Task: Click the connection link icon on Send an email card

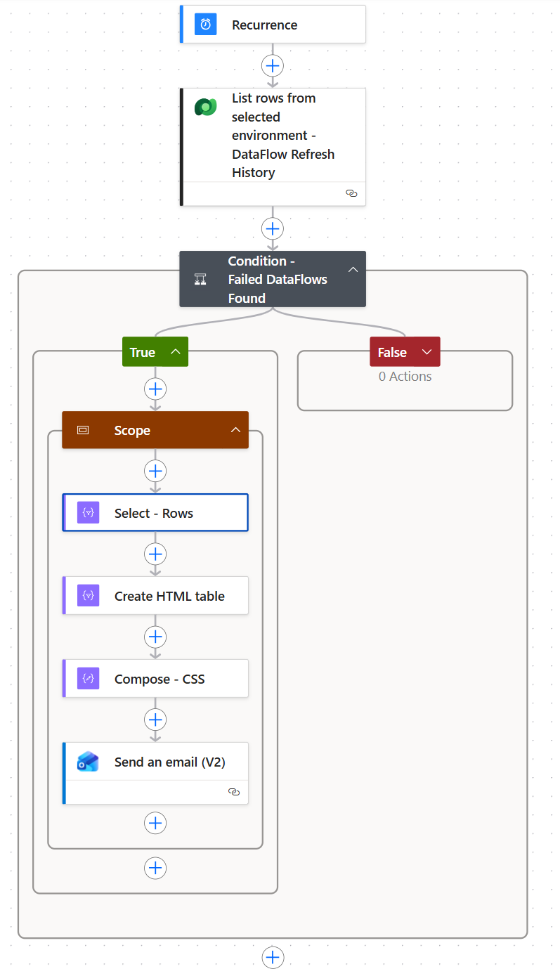Action: (234, 792)
